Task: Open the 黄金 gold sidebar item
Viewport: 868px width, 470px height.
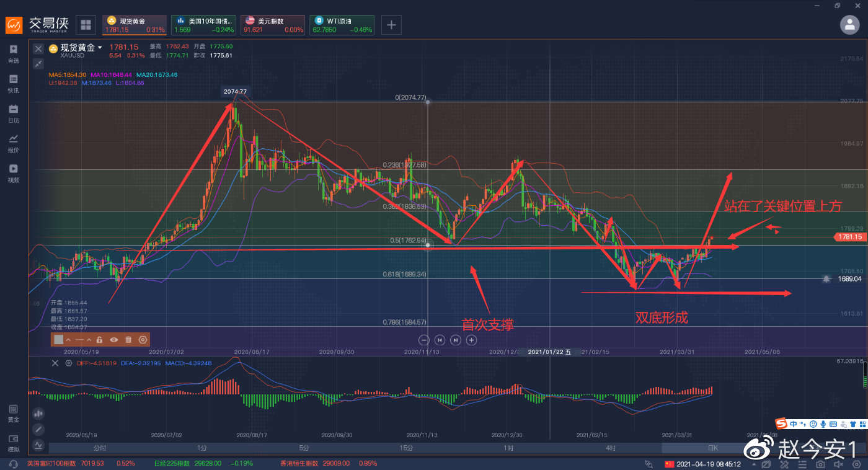Action: (13, 414)
